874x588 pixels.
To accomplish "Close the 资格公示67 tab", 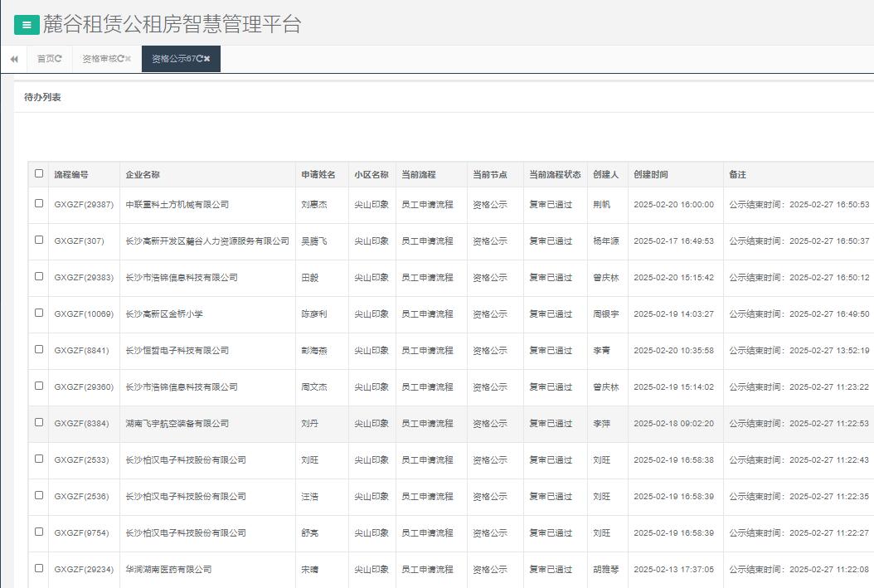I will pos(207,59).
